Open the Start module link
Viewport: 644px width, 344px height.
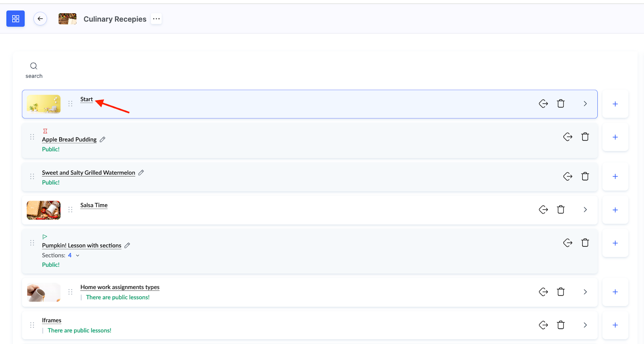(87, 99)
